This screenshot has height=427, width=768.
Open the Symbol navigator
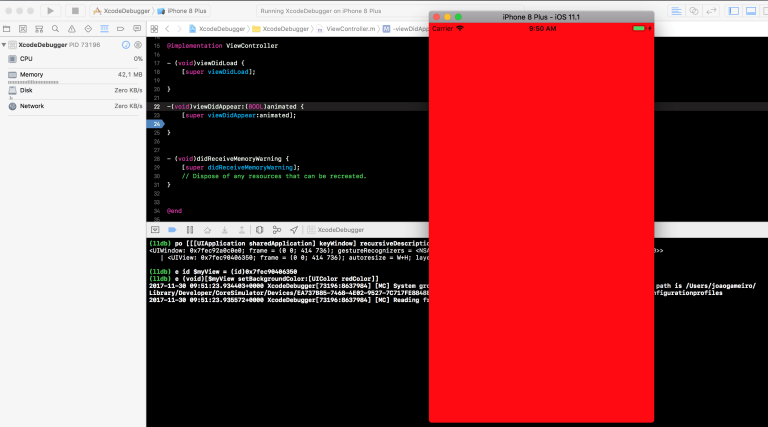[39, 29]
